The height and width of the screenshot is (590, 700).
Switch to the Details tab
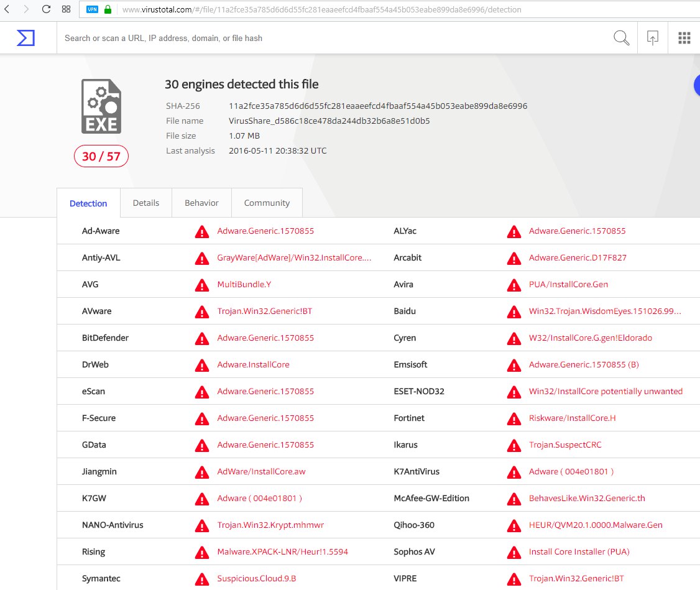(x=146, y=203)
